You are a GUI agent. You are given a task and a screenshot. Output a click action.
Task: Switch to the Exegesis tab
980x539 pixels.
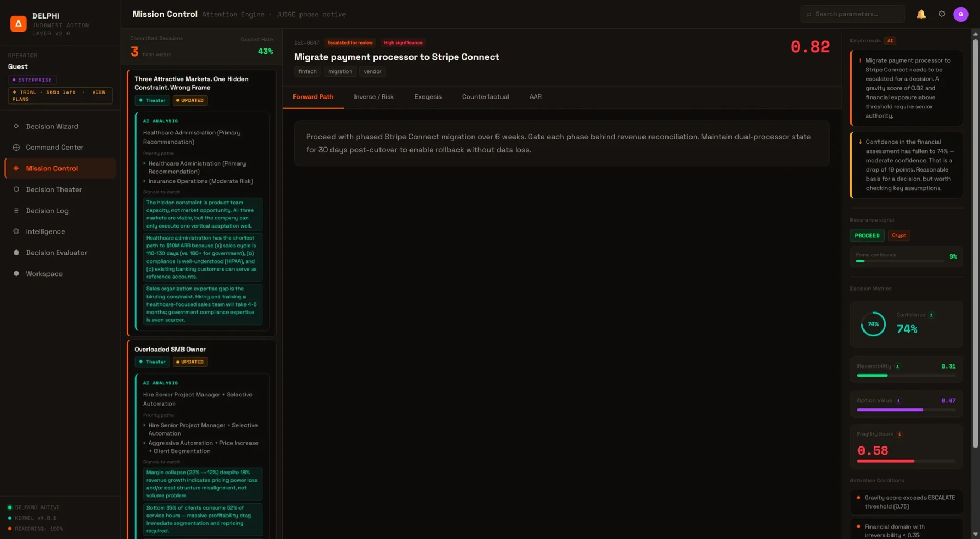click(x=428, y=97)
